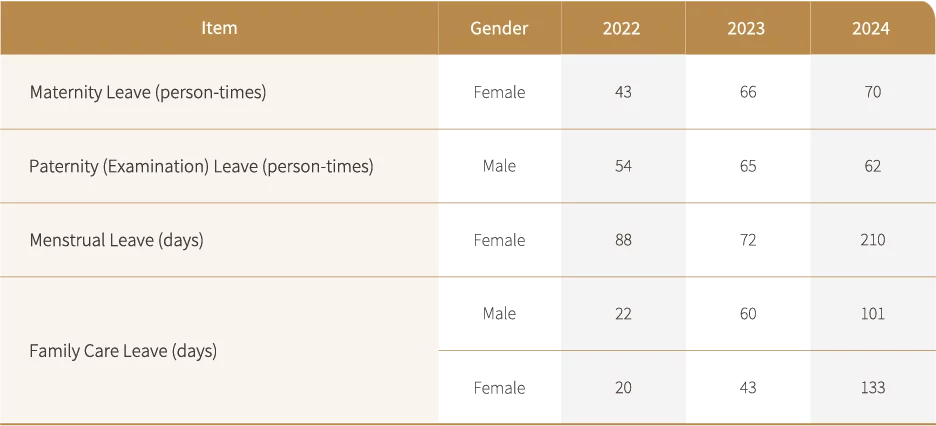Viewport: 936px width, 426px height.
Task: Click the redacted Gender block for Maternity Leave
Action: 499,92
